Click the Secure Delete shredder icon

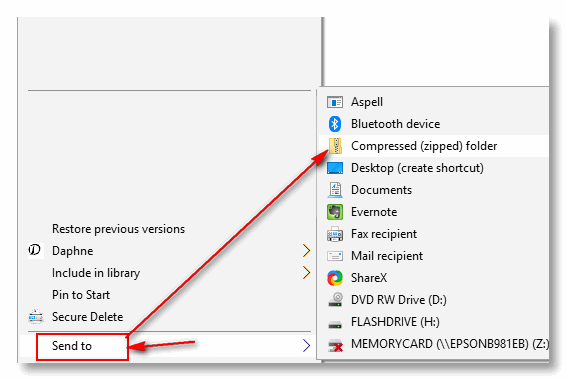[36, 316]
